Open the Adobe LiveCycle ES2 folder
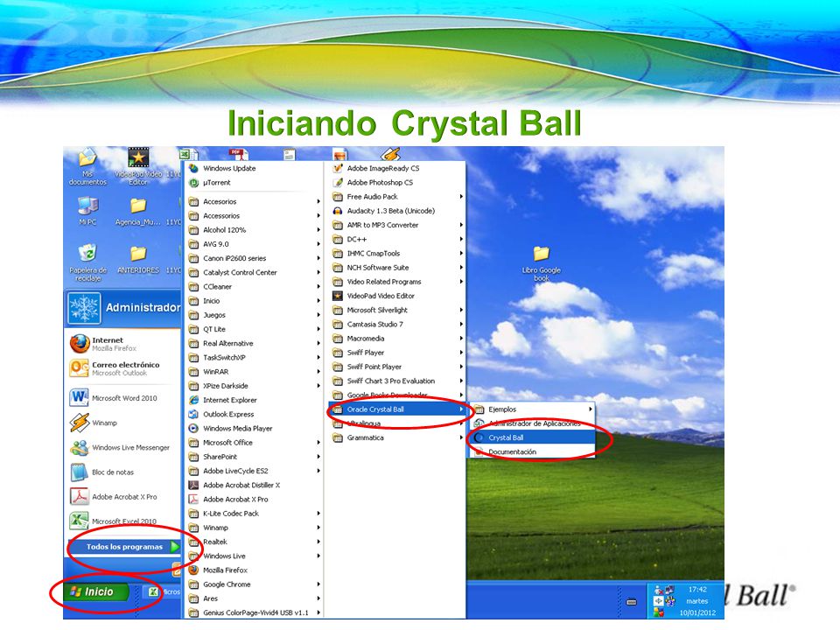The height and width of the screenshot is (630, 840). [x=255, y=472]
